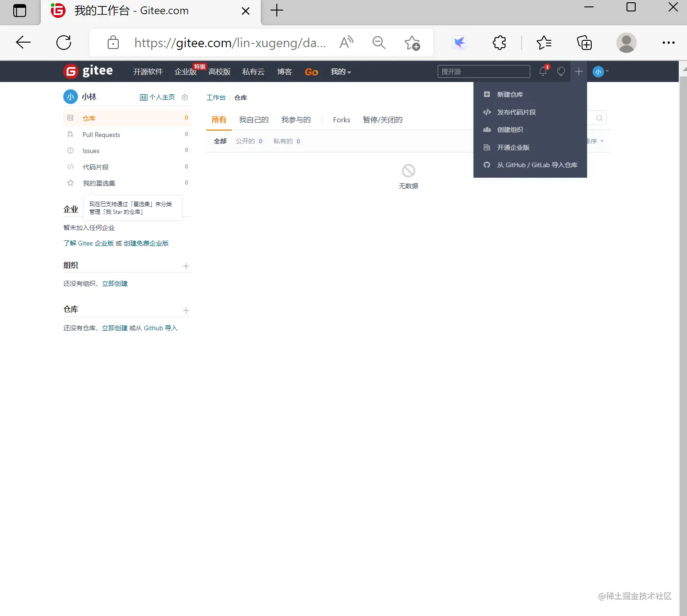Open the favorites list icon

(544, 43)
